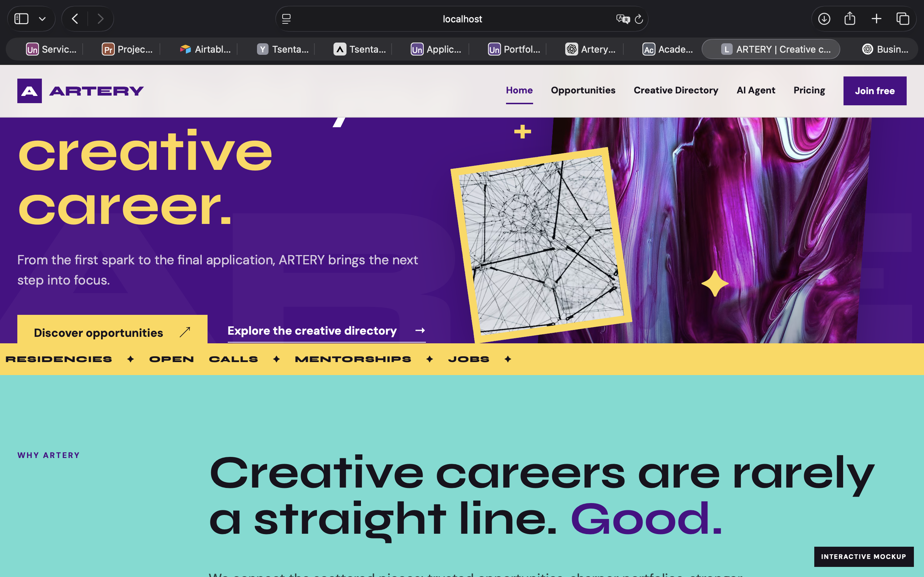Click the Share icon in Safari toolbar

tap(850, 18)
